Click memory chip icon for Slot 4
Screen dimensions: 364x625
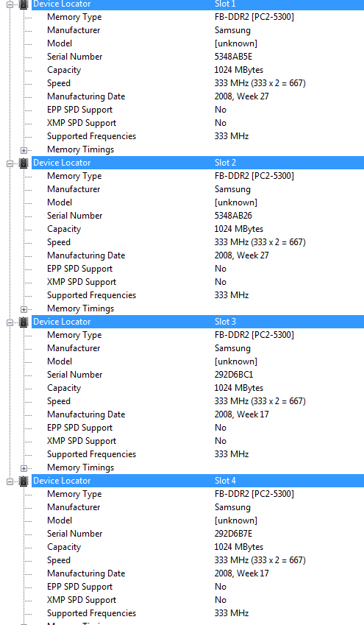(24, 481)
